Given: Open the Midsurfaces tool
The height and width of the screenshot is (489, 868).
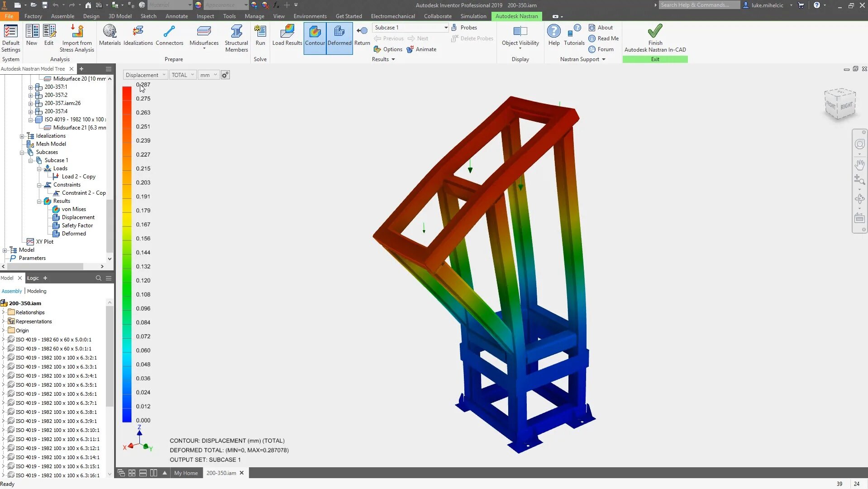Looking at the screenshot, I should (x=204, y=36).
